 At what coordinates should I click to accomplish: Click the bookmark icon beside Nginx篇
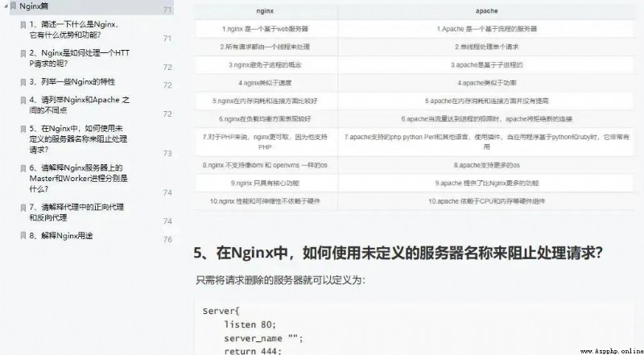coord(14,6)
